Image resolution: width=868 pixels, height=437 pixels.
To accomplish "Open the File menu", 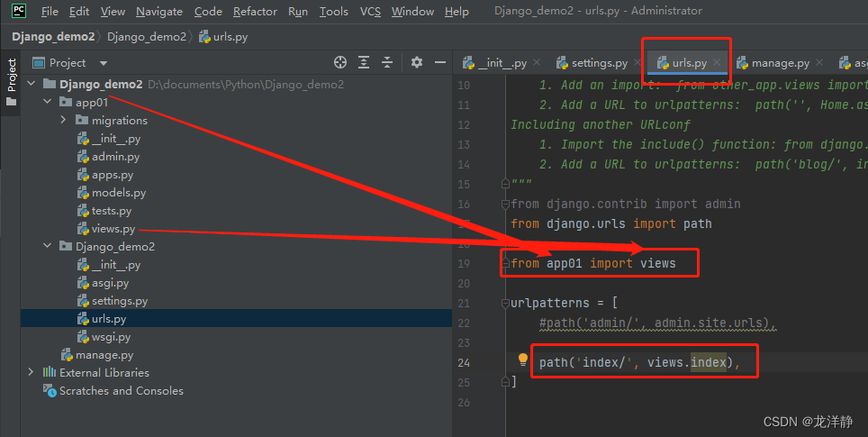I will click(50, 11).
